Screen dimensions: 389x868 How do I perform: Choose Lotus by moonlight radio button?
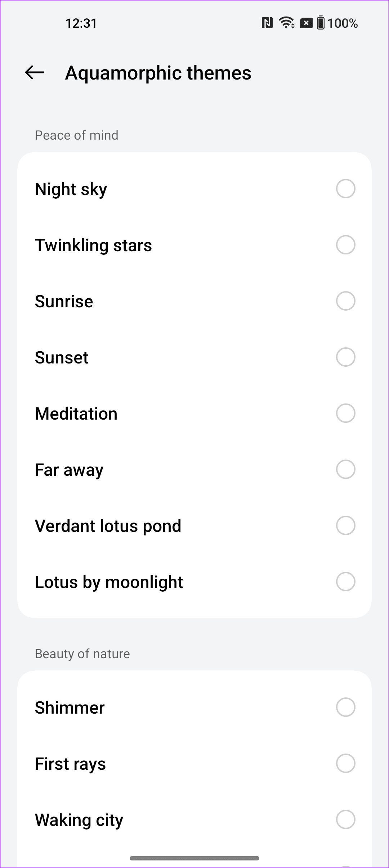coord(345,582)
